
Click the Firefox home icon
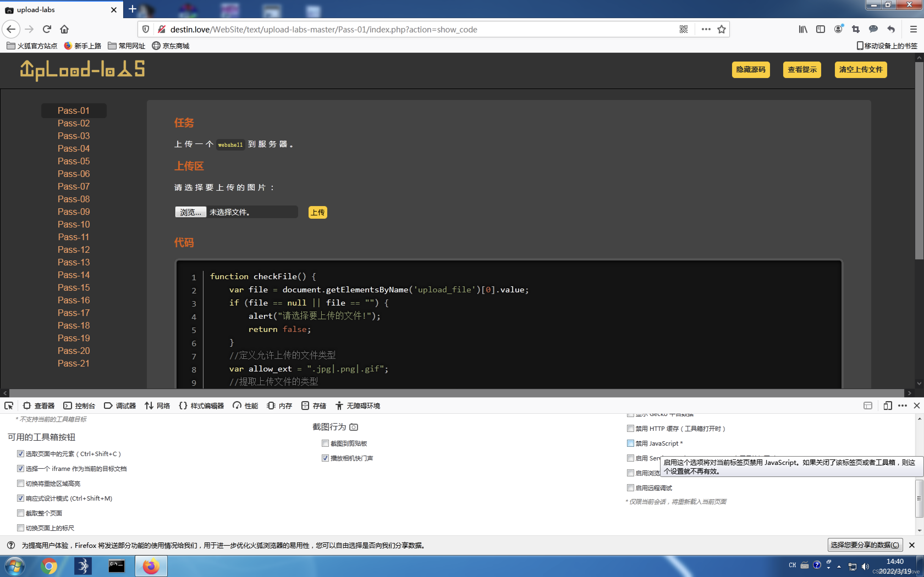tap(64, 29)
